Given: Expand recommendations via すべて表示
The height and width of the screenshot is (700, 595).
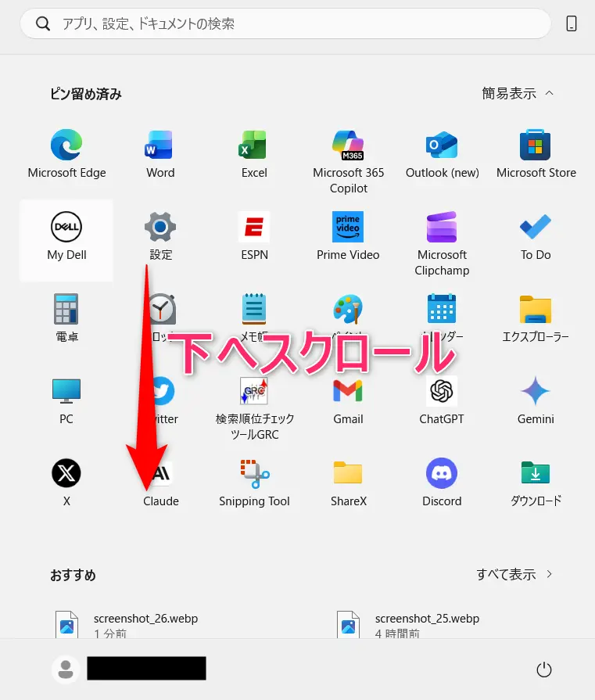Looking at the screenshot, I should tap(514, 574).
